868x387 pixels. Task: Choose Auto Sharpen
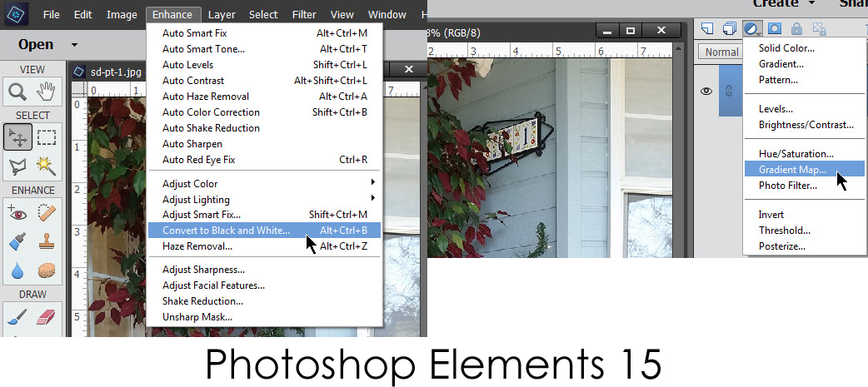[265, 144]
